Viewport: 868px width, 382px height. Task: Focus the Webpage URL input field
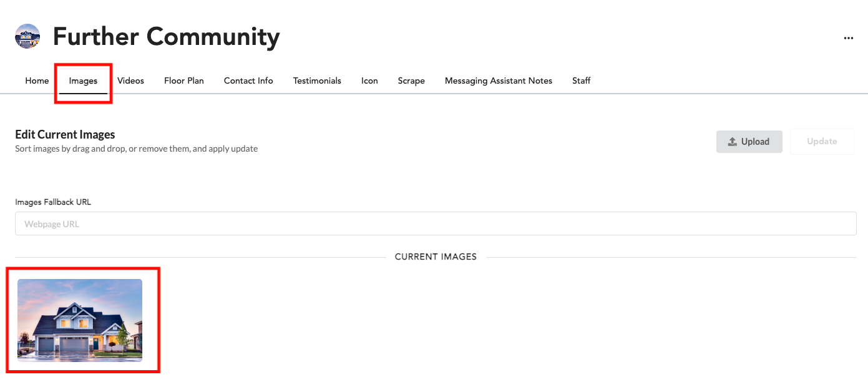436,223
